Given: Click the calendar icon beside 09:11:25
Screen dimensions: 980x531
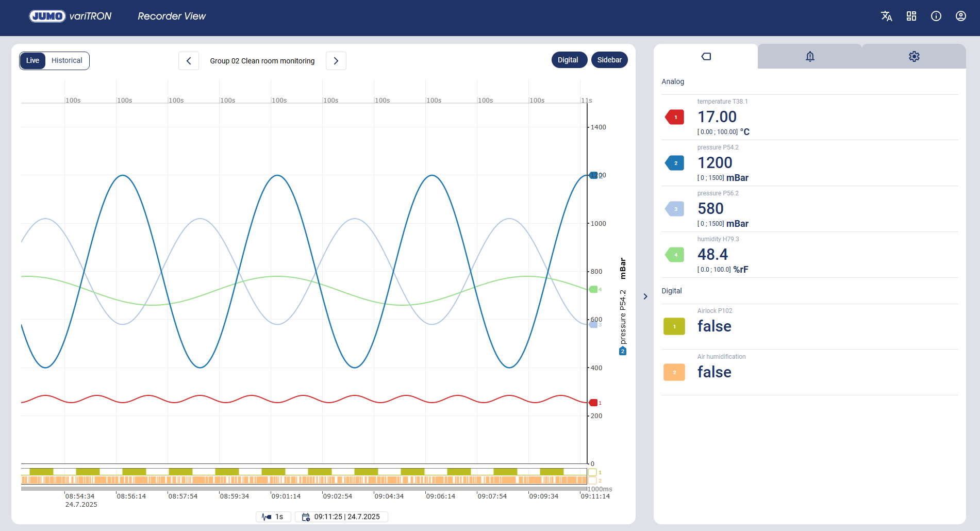Looking at the screenshot, I should click(x=306, y=517).
